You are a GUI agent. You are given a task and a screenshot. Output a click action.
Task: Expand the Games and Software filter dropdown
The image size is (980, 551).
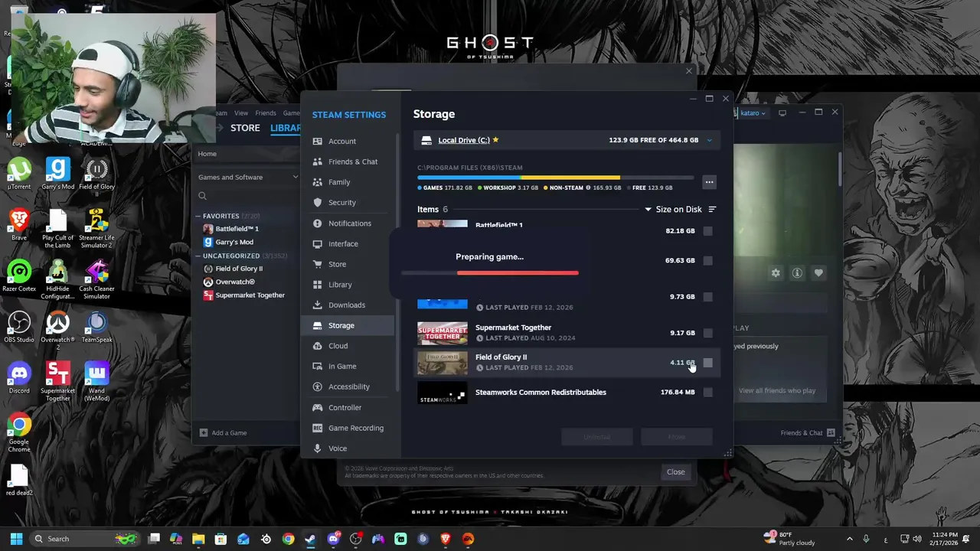(248, 177)
